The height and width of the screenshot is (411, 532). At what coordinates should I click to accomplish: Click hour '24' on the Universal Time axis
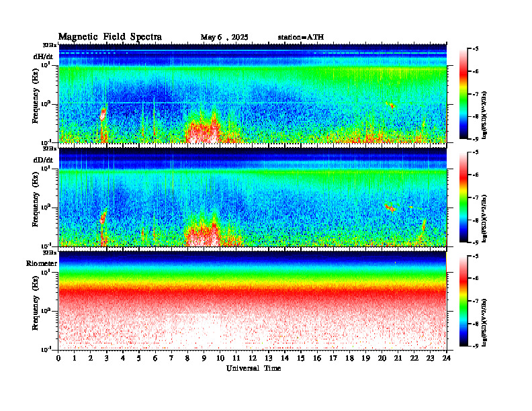pos(447,359)
